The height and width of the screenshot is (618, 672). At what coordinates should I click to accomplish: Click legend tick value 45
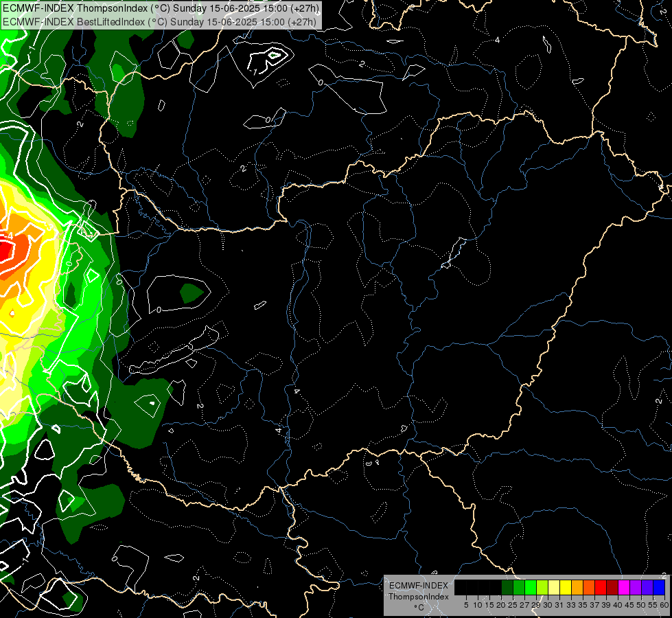[x=629, y=605]
